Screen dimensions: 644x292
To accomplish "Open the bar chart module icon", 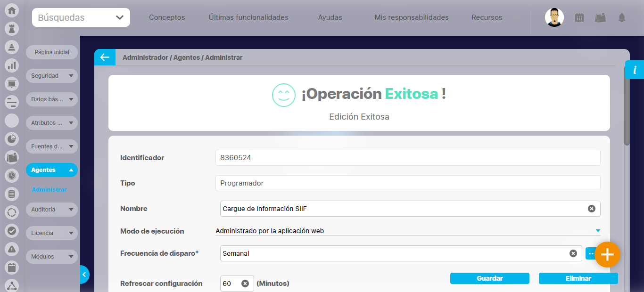I will [x=12, y=65].
